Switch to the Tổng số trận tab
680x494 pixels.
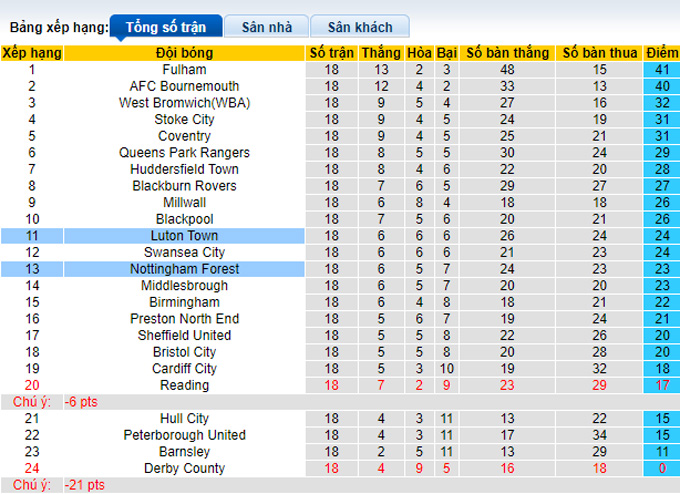[x=165, y=27]
